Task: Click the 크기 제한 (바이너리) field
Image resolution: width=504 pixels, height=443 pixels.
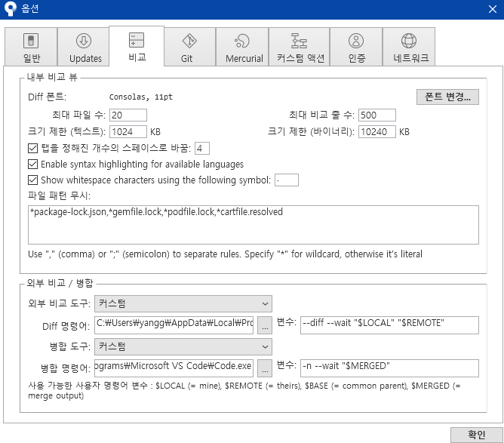Action: (377, 132)
